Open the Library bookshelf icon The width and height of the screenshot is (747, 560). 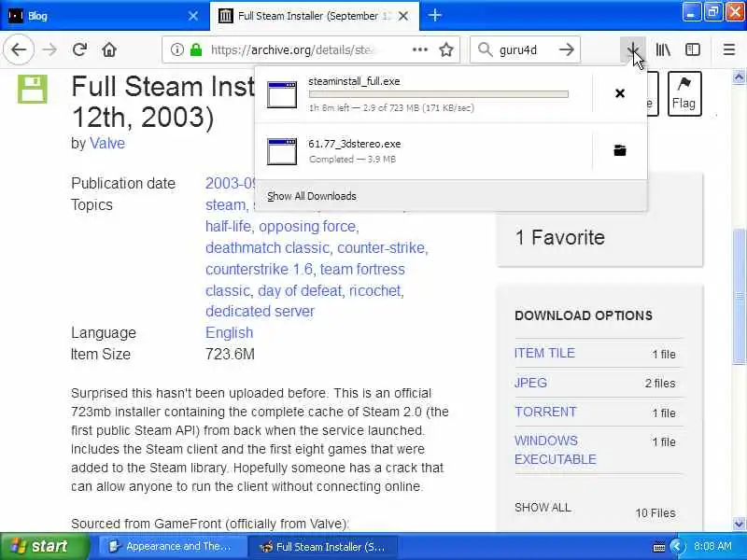663,49
